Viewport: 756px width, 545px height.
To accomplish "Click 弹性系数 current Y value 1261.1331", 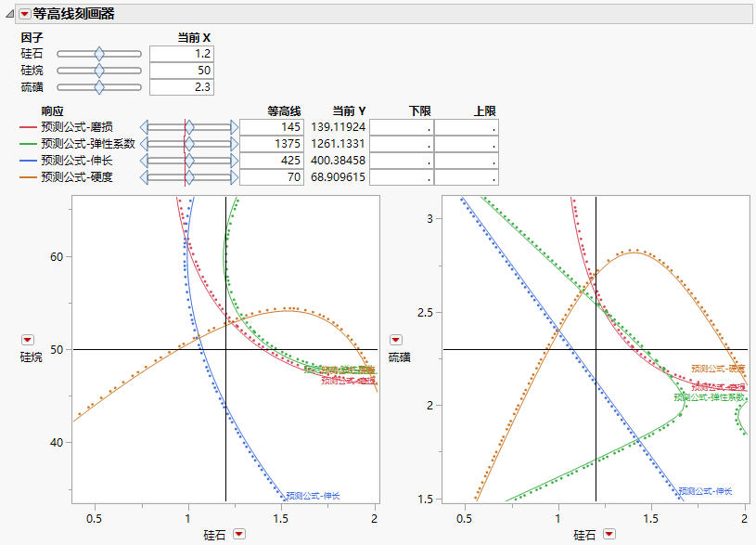I will [338, 144].
